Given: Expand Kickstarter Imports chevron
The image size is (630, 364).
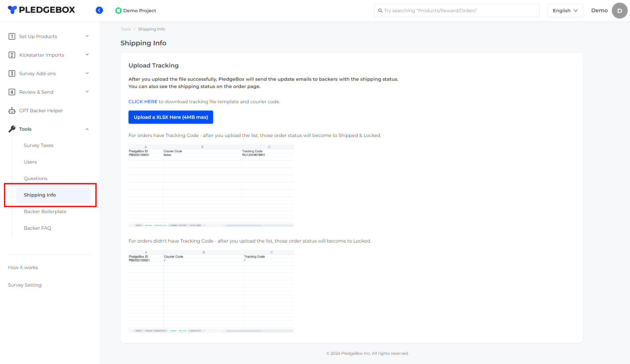Looking at the screenshot, I should click(87, 55).
